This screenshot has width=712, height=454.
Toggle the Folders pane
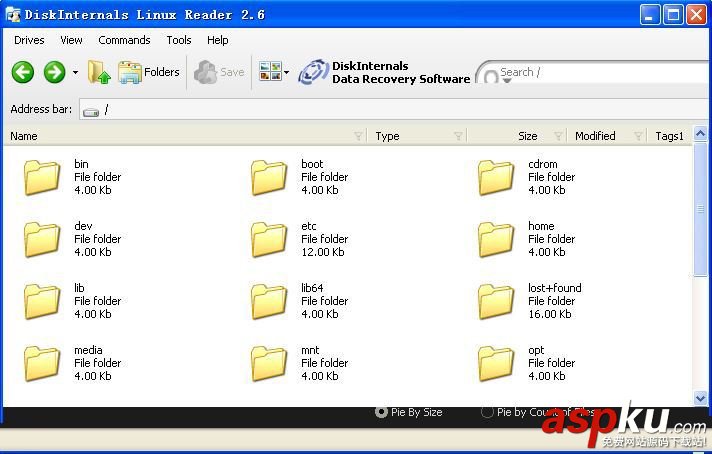click(x=148, y=72)
